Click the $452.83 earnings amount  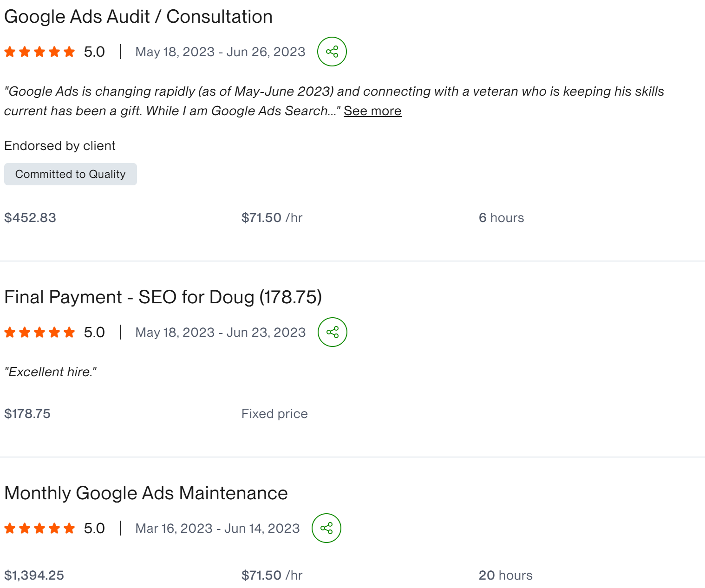[30, 218]
